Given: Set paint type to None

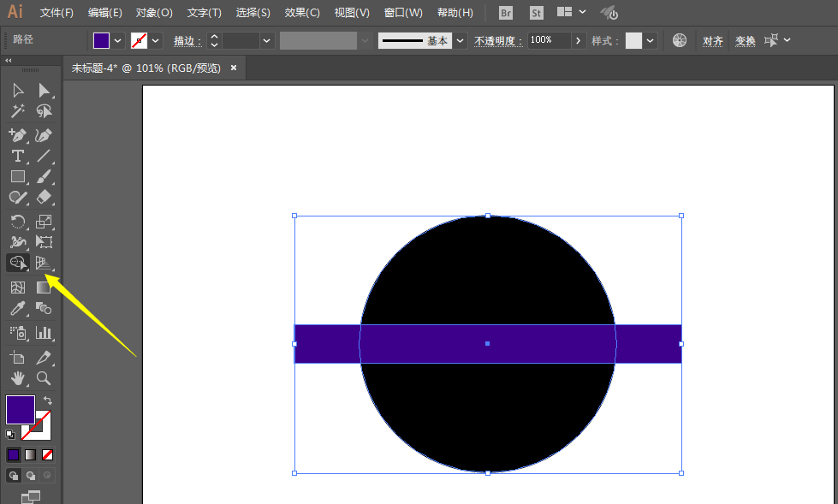Looking at the screenshot, I should tap(48, 455).
